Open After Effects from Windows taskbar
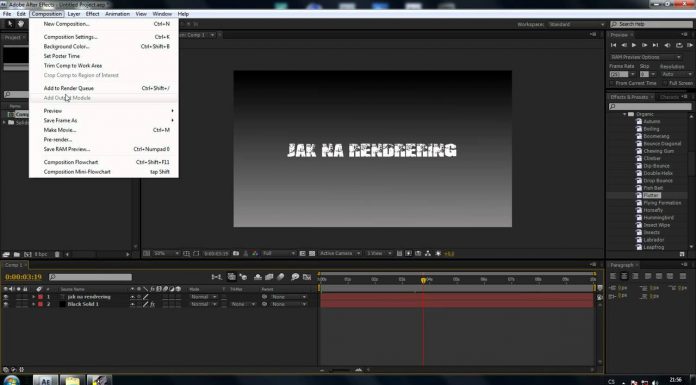The width and height of the screenshot is (696, 385). click(x=46, y=381)
